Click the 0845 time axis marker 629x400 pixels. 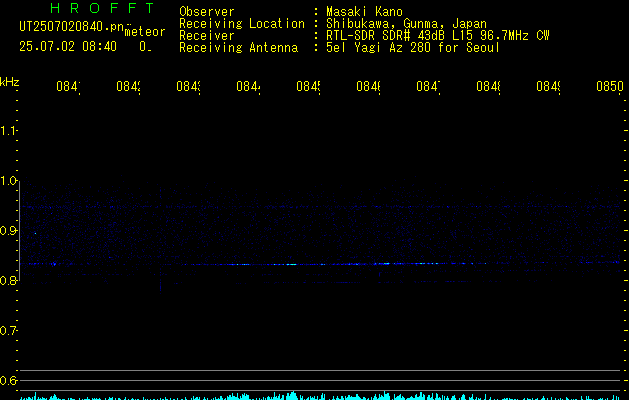(x=308, y=87)
